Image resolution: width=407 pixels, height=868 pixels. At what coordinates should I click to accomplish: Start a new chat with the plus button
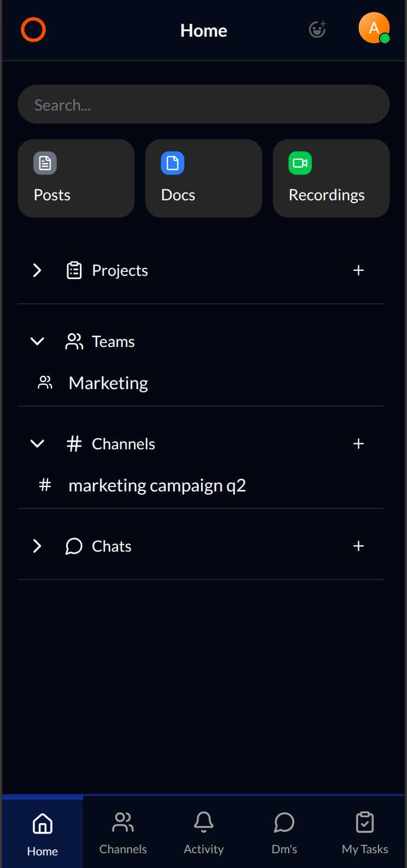coord(358,546)
